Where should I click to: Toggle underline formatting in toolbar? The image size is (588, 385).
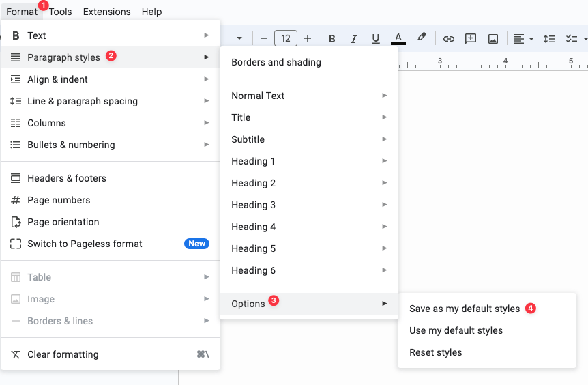coord(376,39)
